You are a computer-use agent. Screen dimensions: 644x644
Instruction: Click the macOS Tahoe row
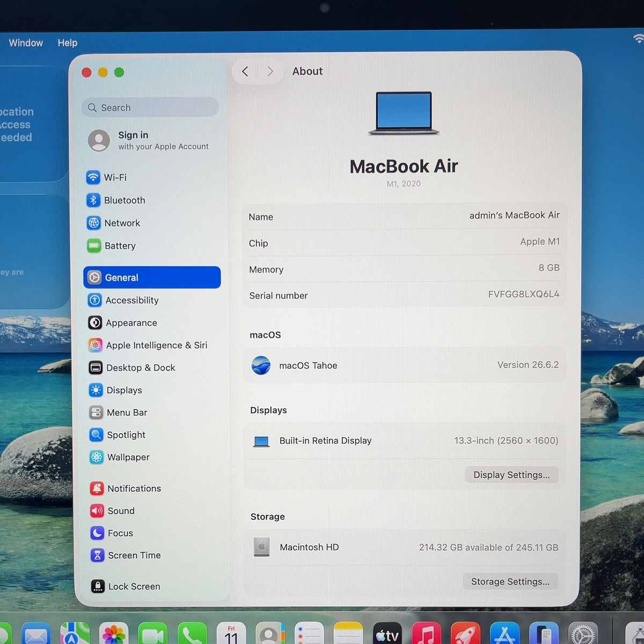click(x=404, y=365)
